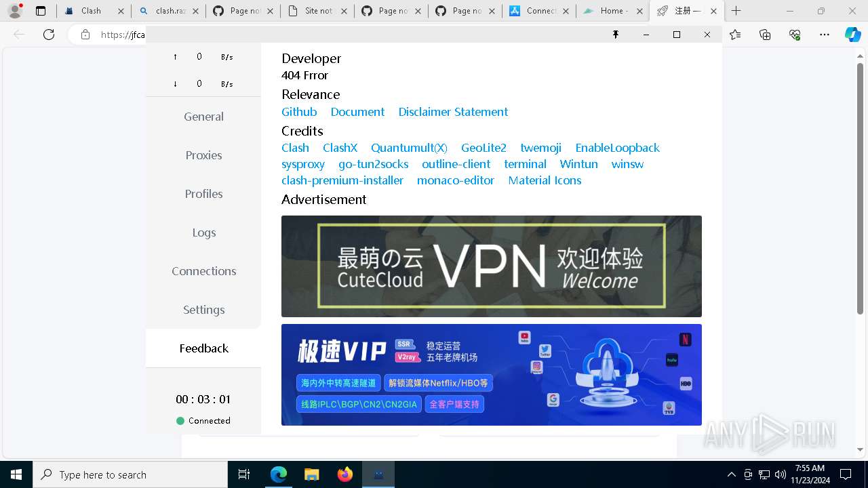The image size is (868, 488).
Task: Add page to favorites star icon
Action: (736, 35)
